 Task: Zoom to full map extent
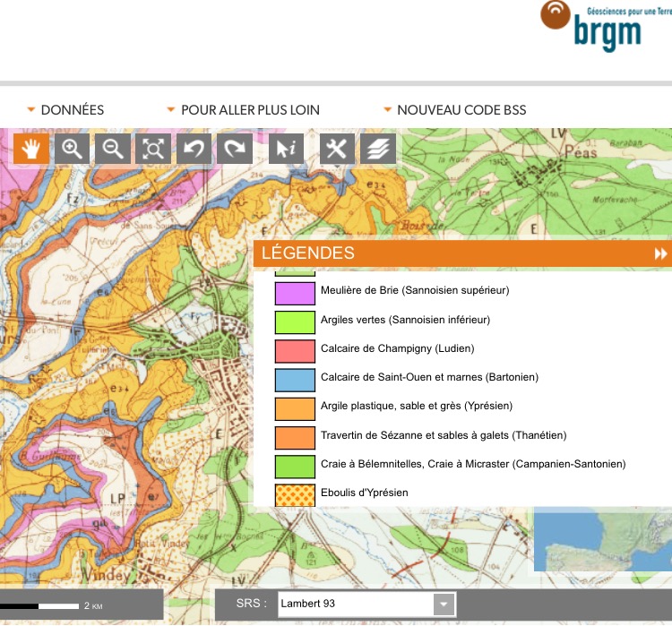(153, 149)
